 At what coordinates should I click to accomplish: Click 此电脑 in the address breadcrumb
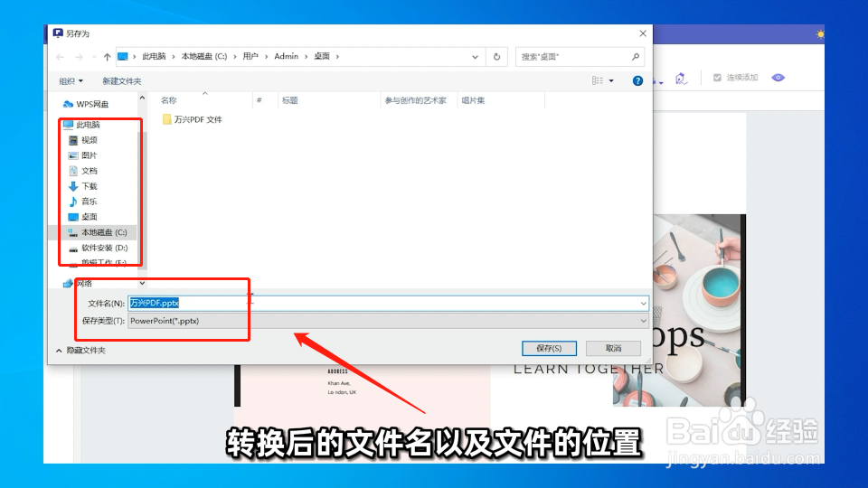(154, 56)
